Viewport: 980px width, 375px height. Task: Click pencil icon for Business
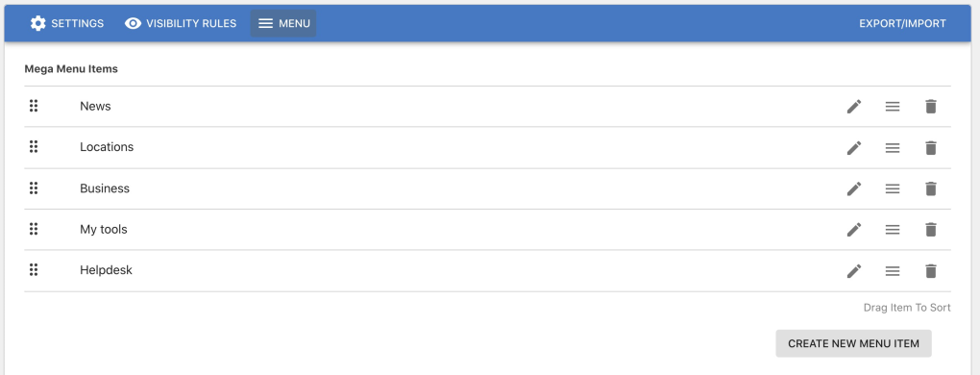coord(854,188)
